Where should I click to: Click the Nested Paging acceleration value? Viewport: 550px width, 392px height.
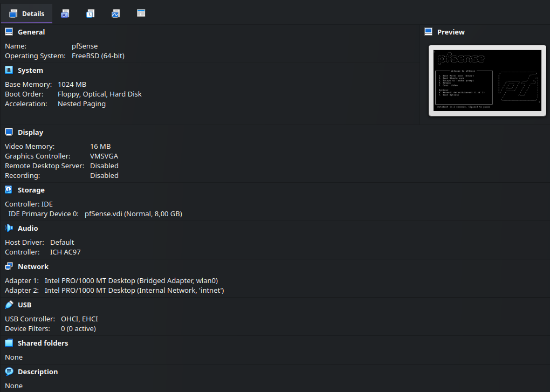click(81, 104)
